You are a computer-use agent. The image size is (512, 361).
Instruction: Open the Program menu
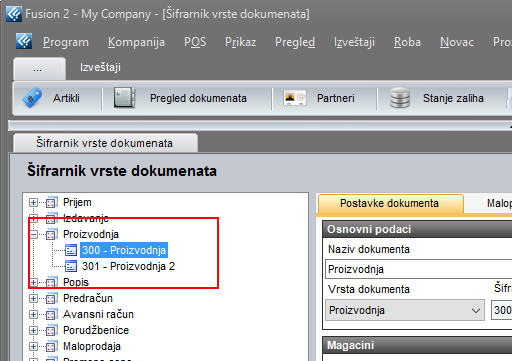click(x=66, y=42)
